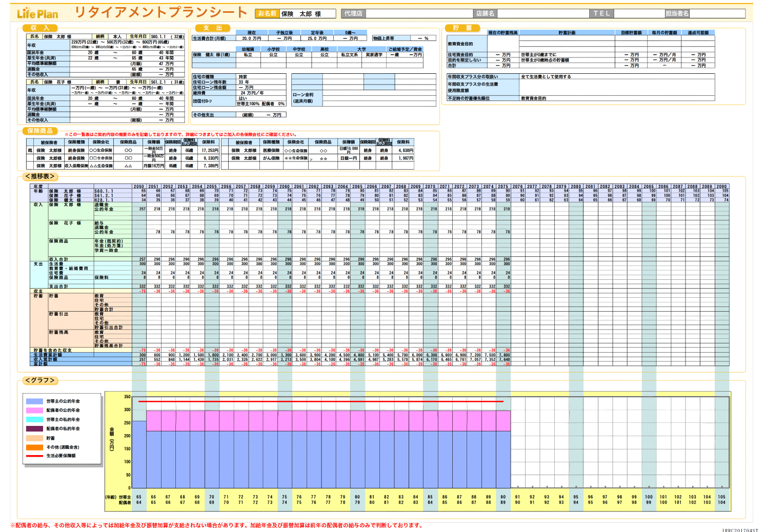Click cyan 世帯主の私的年金 legend swatch
This screenshot has width=765, height=532.
34,420
